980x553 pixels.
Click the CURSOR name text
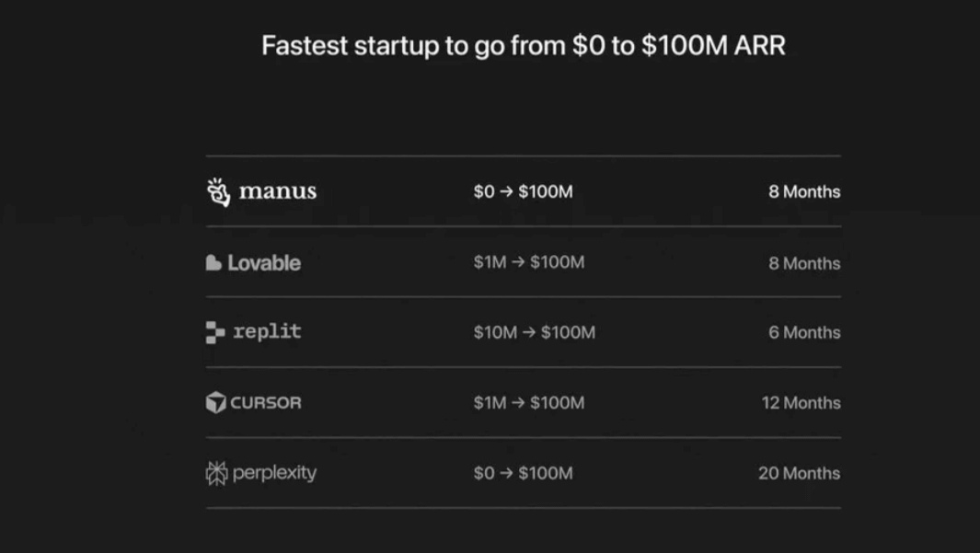click(266, 402)
